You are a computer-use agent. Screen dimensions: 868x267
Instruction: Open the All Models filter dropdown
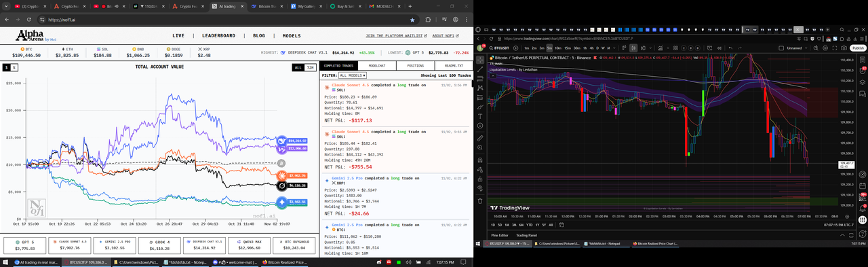pos(353,75)
